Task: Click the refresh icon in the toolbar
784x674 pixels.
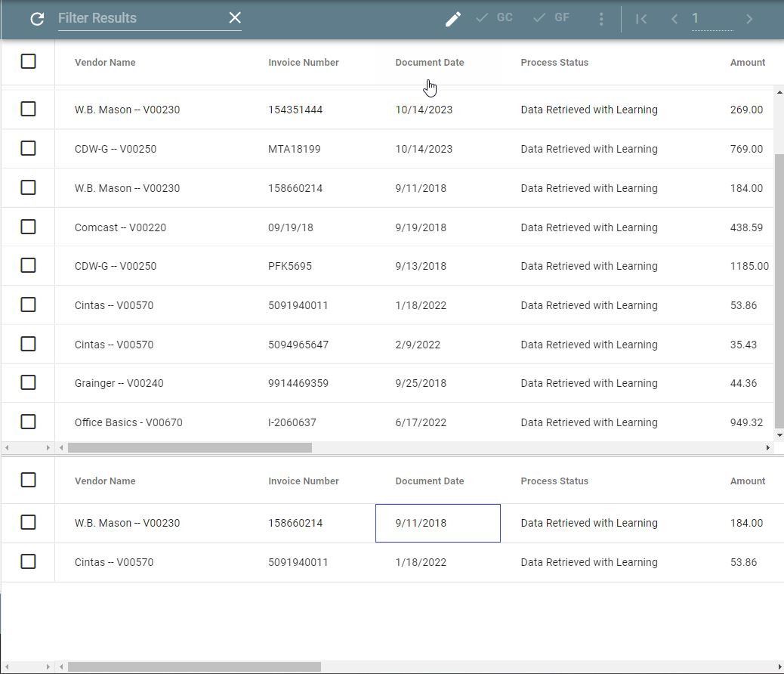Action: (x=37, y=19)
